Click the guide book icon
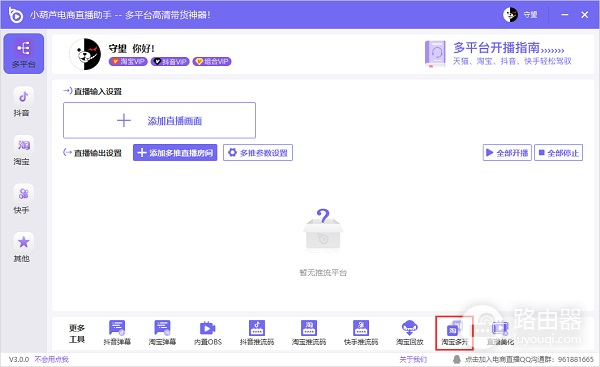Image resolution: width=600 pixels, height=367 pixels. coord(435,54)
